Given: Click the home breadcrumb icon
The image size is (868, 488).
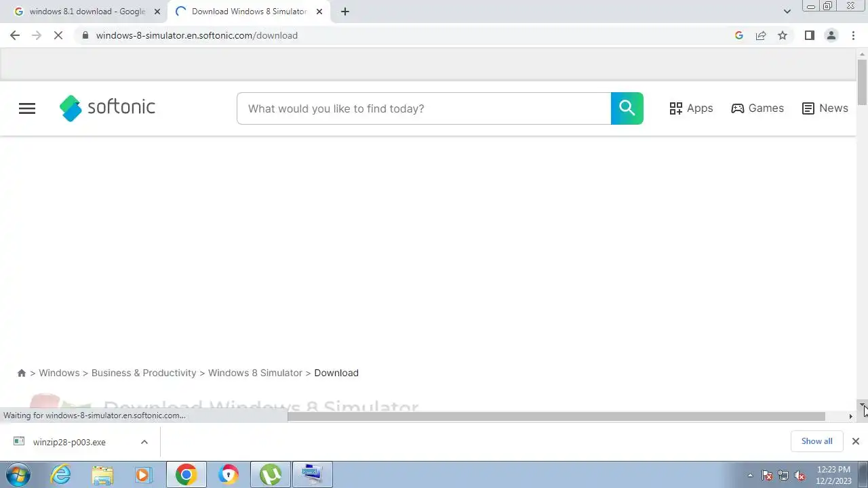Looking at the screenshot, I should 22,373.
